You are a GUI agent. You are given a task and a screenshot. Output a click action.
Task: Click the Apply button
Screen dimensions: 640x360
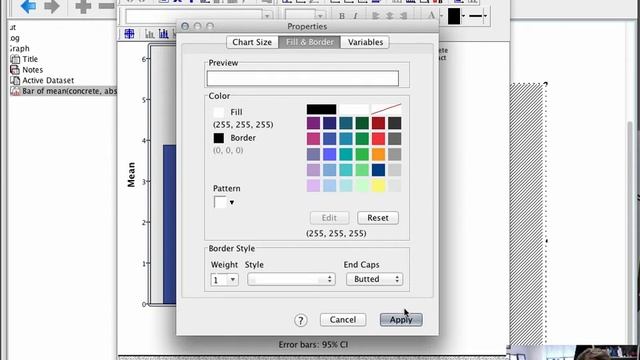(x=401, y=320)
